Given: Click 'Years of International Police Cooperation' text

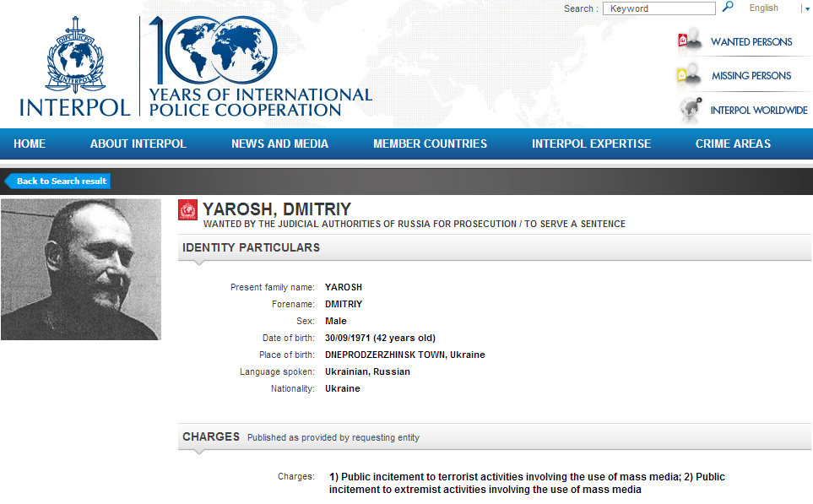Looking at the screenshot, I should (x=260, y=102).
